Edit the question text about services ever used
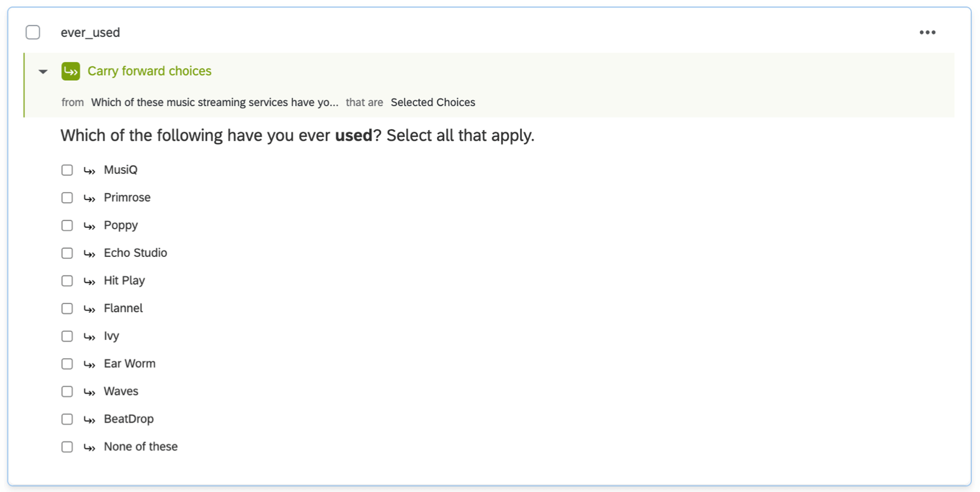This screenshot has width=980, height=492. (x=297, y=135)
